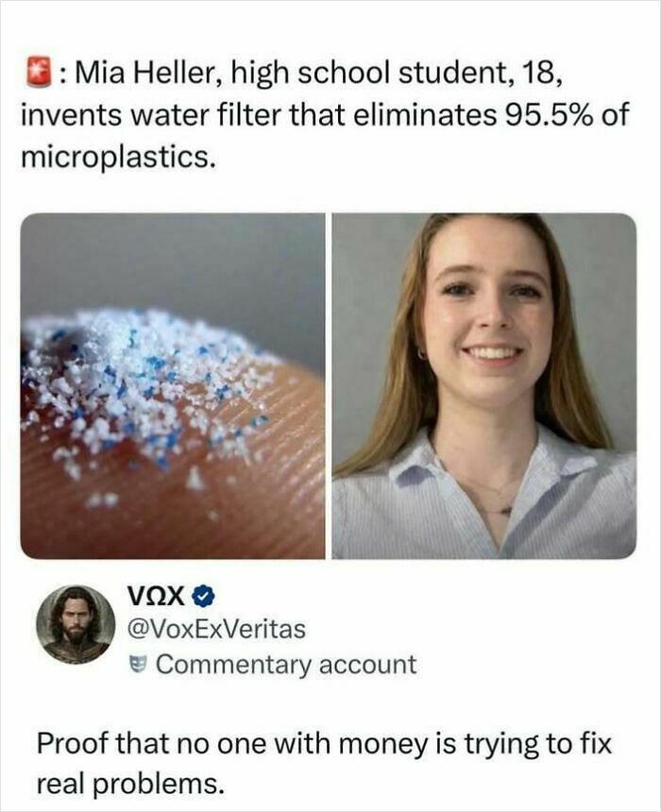Select the VΩX display name
Screen dimensions: 661x812
156,597
